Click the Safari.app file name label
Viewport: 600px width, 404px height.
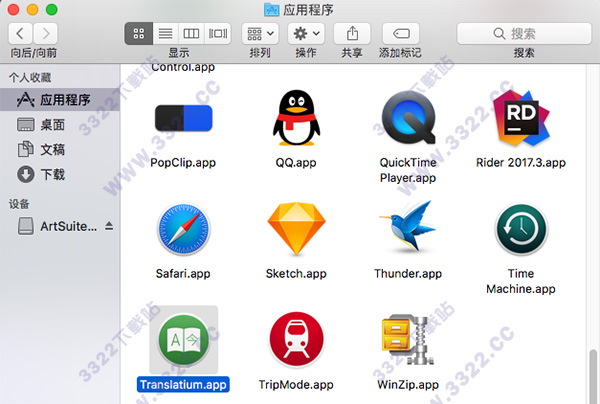183,274
